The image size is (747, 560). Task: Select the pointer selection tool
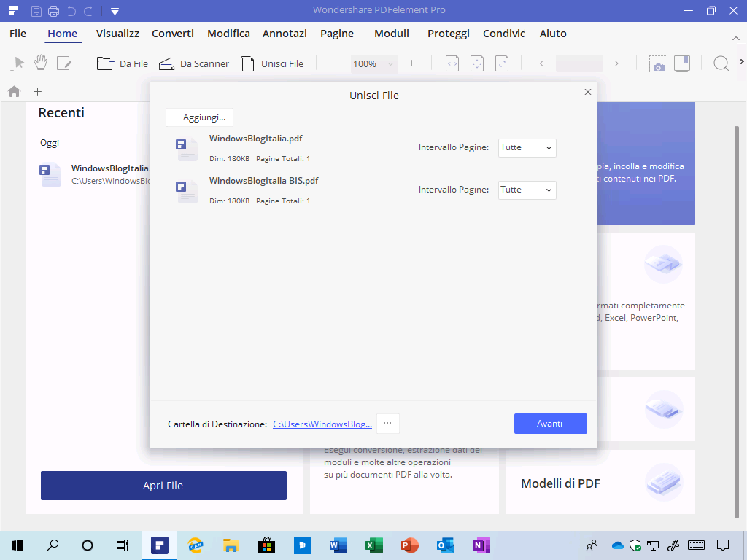click(18, 63)
